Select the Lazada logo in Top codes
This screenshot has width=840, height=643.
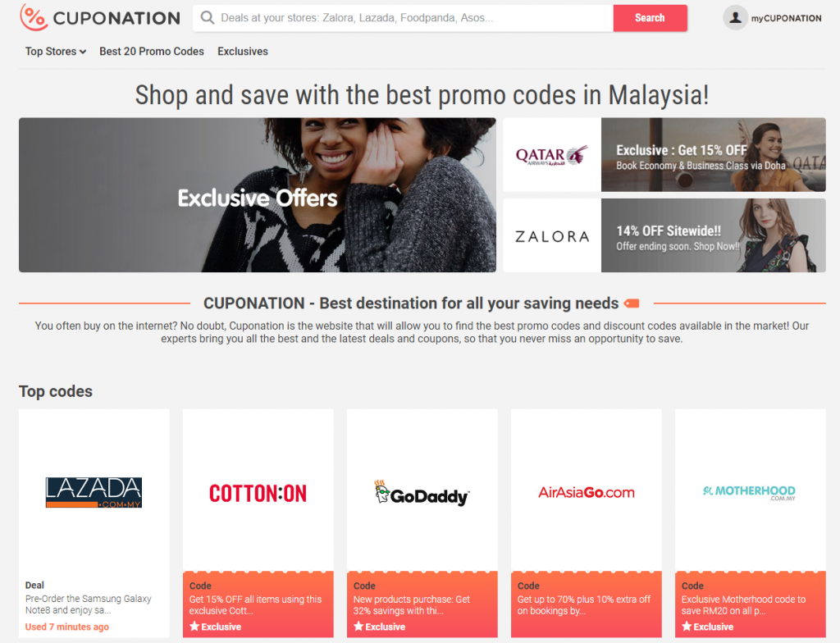(94, 492)
